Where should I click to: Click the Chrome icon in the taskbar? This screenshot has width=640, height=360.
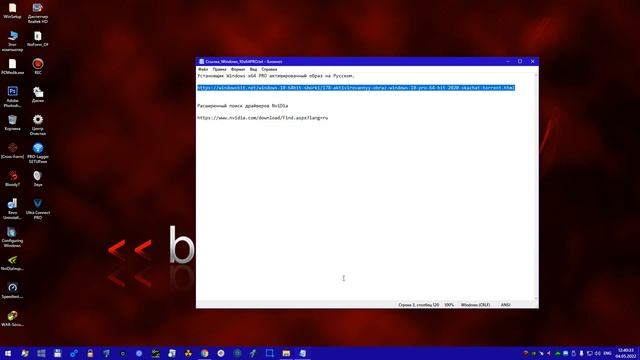(x=204, y=353)
